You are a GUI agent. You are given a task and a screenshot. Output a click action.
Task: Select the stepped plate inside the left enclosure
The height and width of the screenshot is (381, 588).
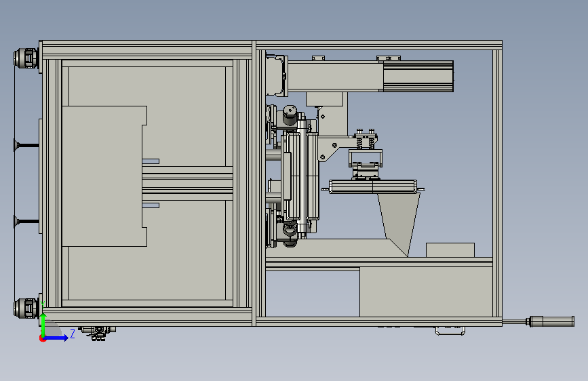pyautogui.click(x=104, y=176)
